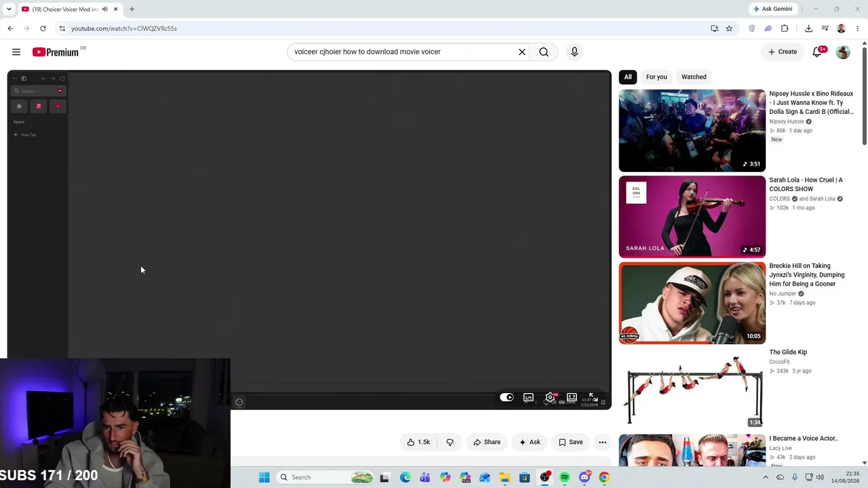
Task: Go to YouTube Premium home logo
Action: click(x=56, y=52)
